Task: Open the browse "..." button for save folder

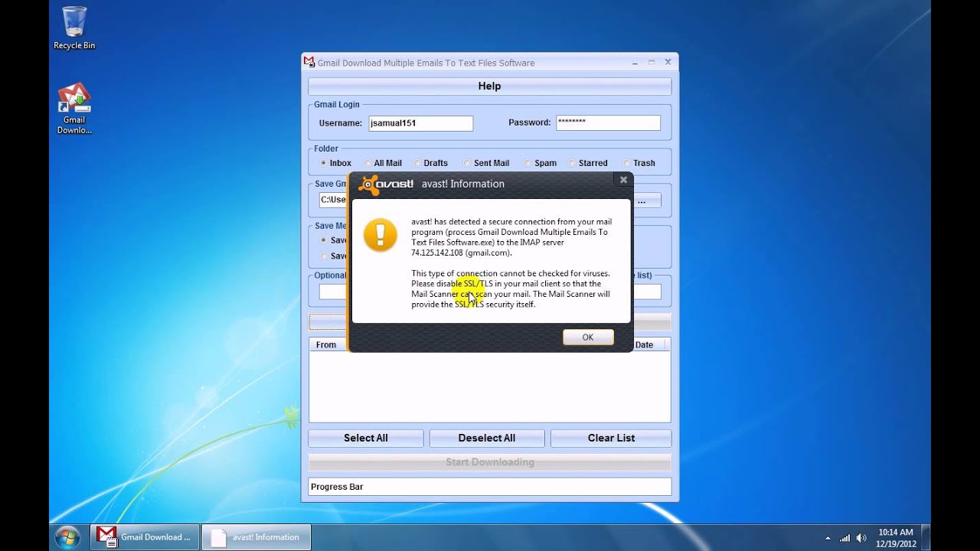Action: 642,201
